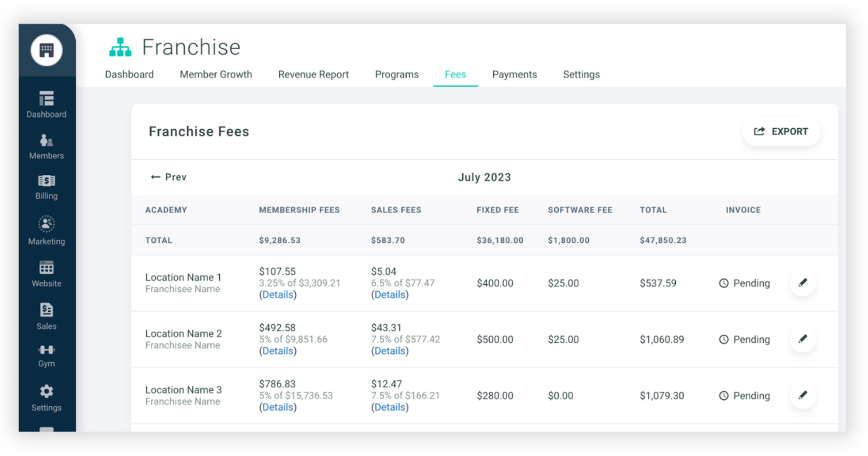The image size is (868, 456).
Task: Select the Location Name 2 row title
Action: click(183, 334)
